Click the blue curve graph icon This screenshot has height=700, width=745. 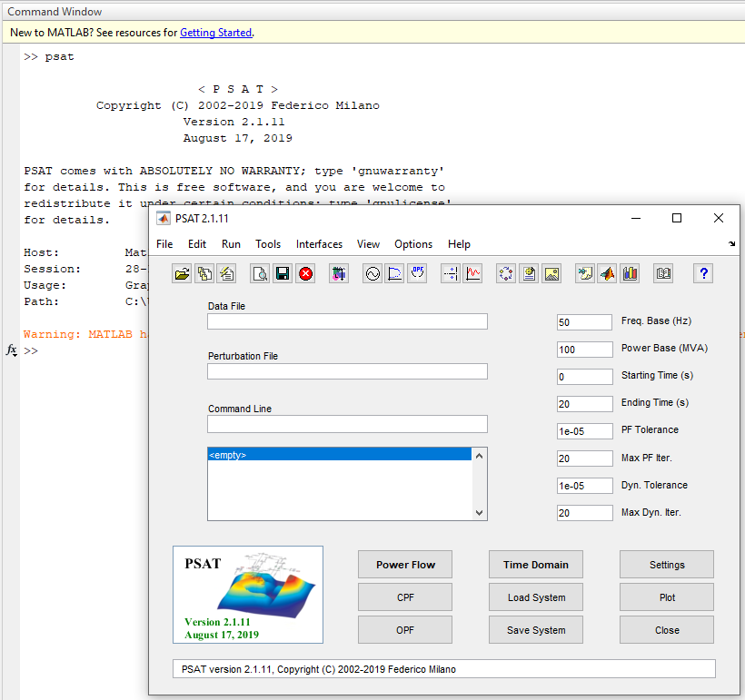pos(395,273)
